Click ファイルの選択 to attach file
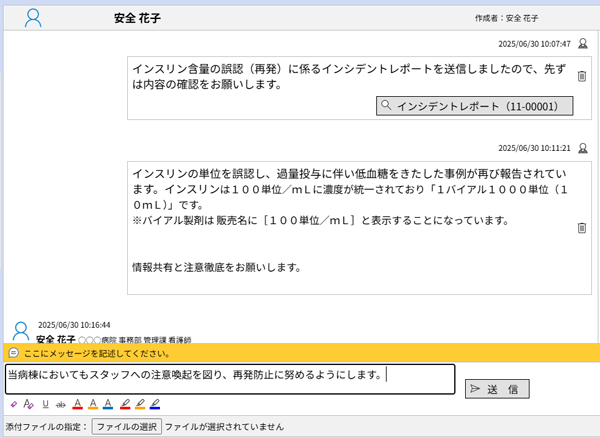The height and width of the screenshot is (438, 600). [x=126, y=427]
